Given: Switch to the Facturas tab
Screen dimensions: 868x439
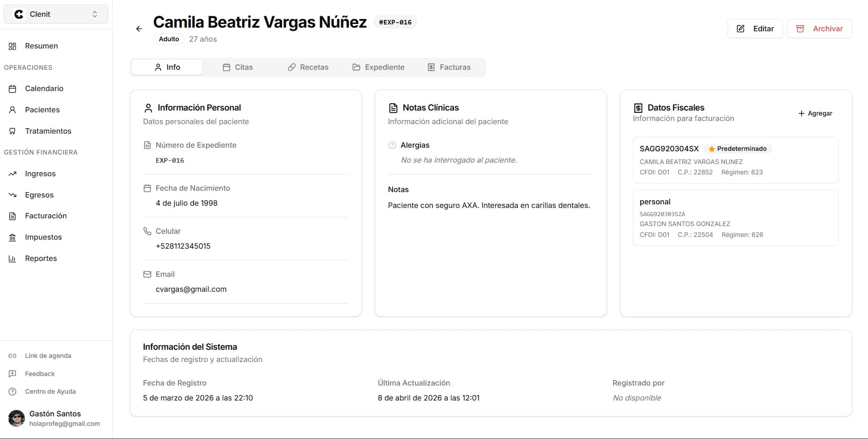Looking at the screenshot, I should click(x=449, y=67).
